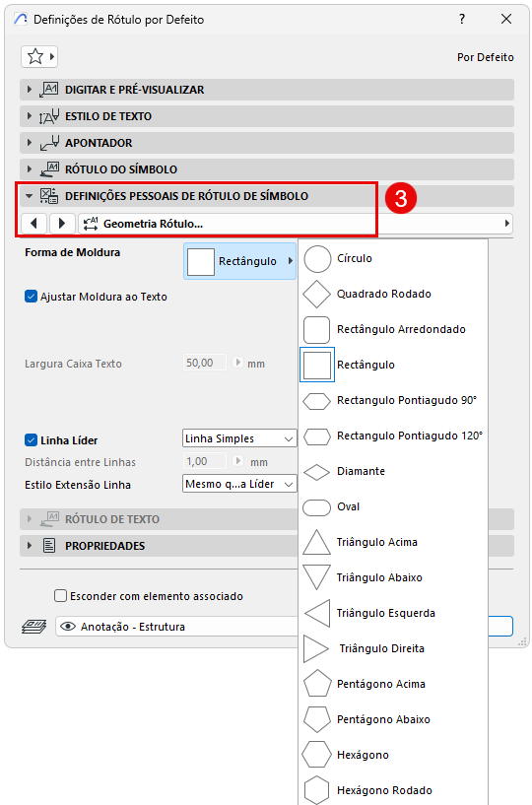The width and height of the screenshot is (532, 805).
Task: Select the Quadrado Rodado shape
Action: 393,294
